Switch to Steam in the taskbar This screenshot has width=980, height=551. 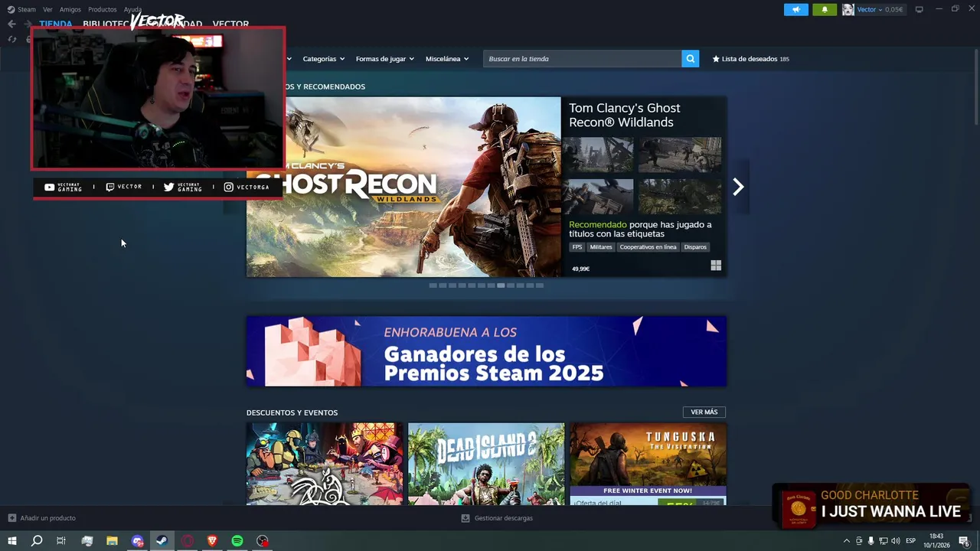(x=162, y=541)
